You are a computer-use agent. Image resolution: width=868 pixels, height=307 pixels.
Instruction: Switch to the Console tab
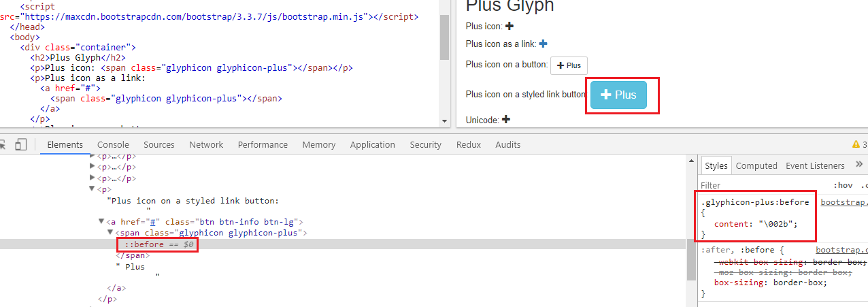tap(113, 144)
